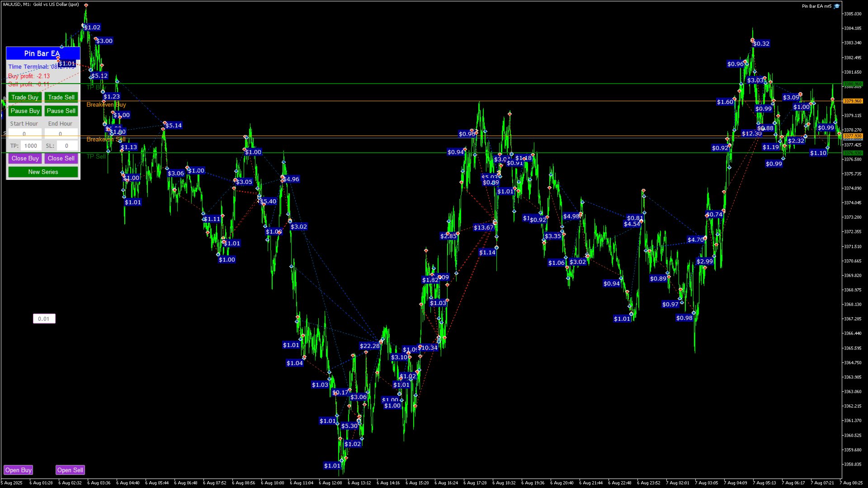868x488 pixels.
Task: Click the $13.67 trade profit label
Action: (483, 228)
